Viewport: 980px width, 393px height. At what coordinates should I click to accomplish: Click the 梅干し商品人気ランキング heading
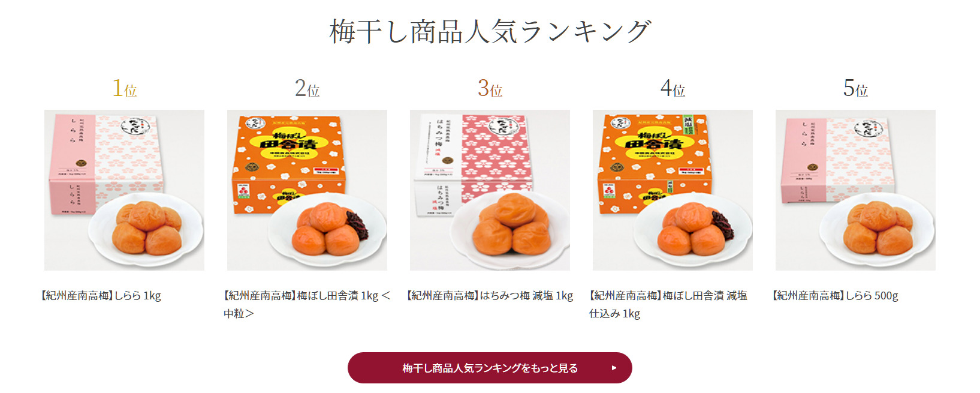490,31
